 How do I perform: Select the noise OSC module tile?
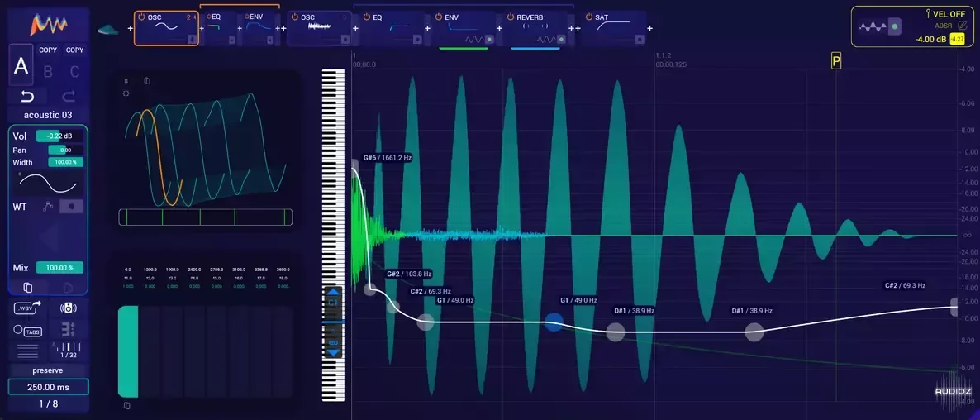[320, 28]
